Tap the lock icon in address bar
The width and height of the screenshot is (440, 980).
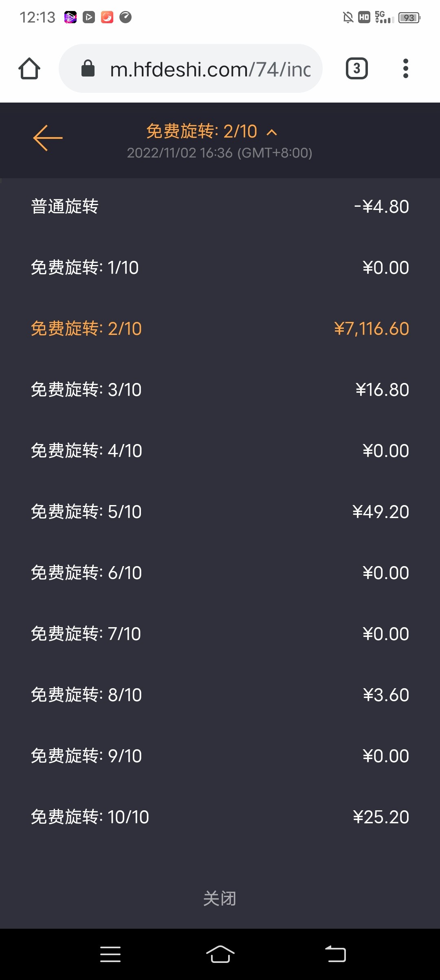click(x=88, y=68)
